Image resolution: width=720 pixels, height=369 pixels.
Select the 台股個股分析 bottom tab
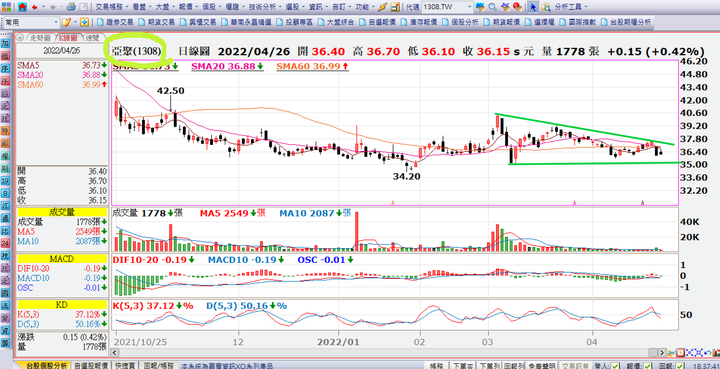pyautogui.click(x=46, y=365)
